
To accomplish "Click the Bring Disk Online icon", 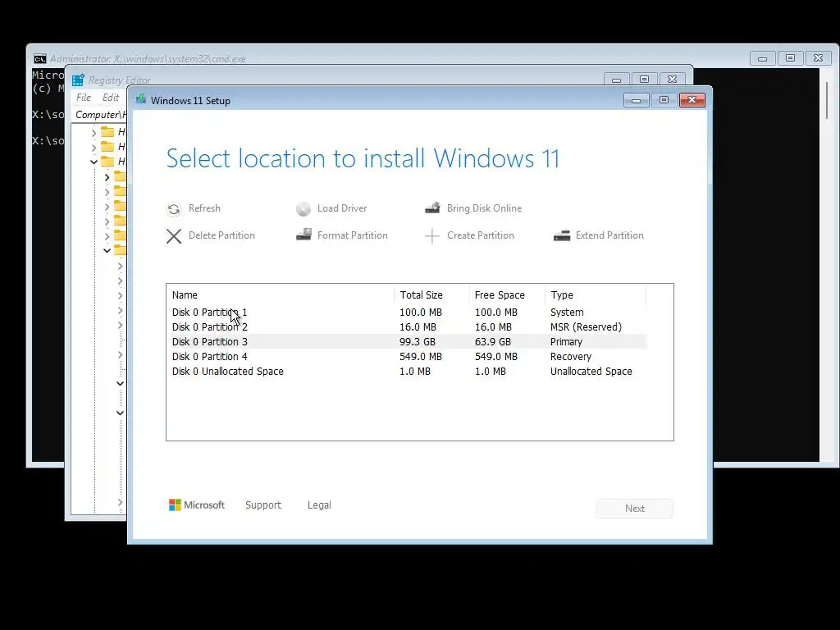I will click(x=432, y=208).
